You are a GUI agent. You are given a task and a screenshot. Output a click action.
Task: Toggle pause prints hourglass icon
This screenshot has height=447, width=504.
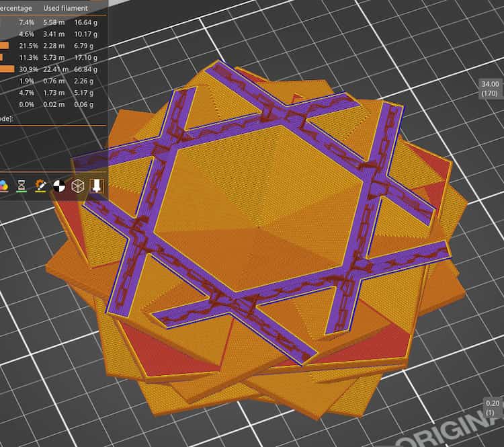[22, 186]
